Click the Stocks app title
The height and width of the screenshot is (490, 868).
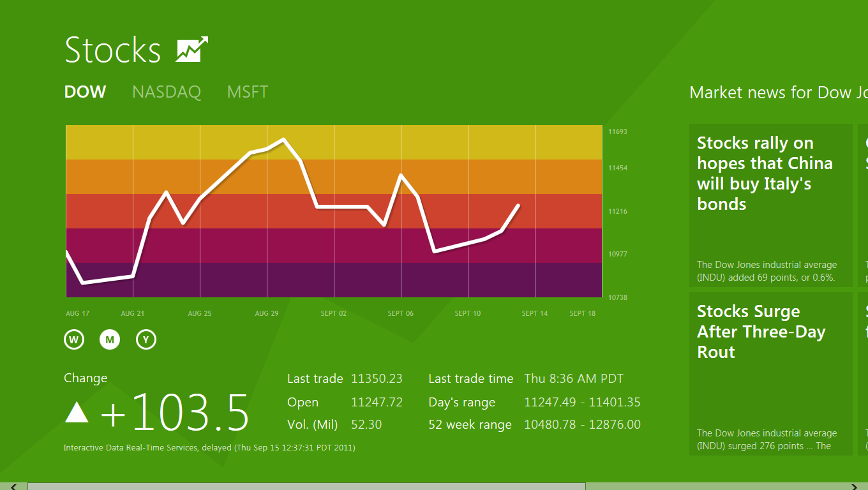click(x=113, y=50)
